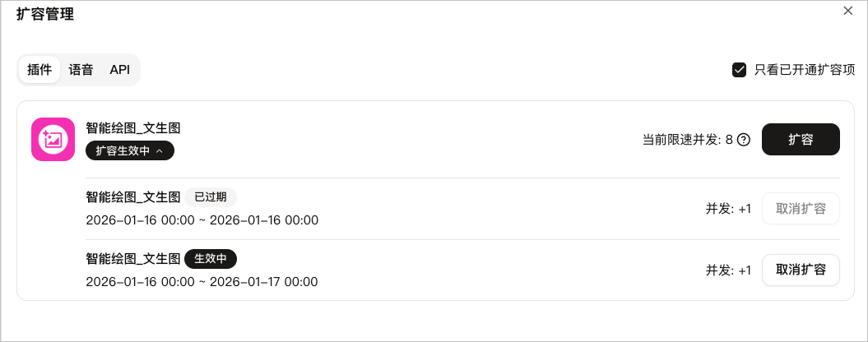The height and width of the screenshot is (342, 868).
Task: Click 并发: +1 on the 生效中 row
Action: [728, 270]
